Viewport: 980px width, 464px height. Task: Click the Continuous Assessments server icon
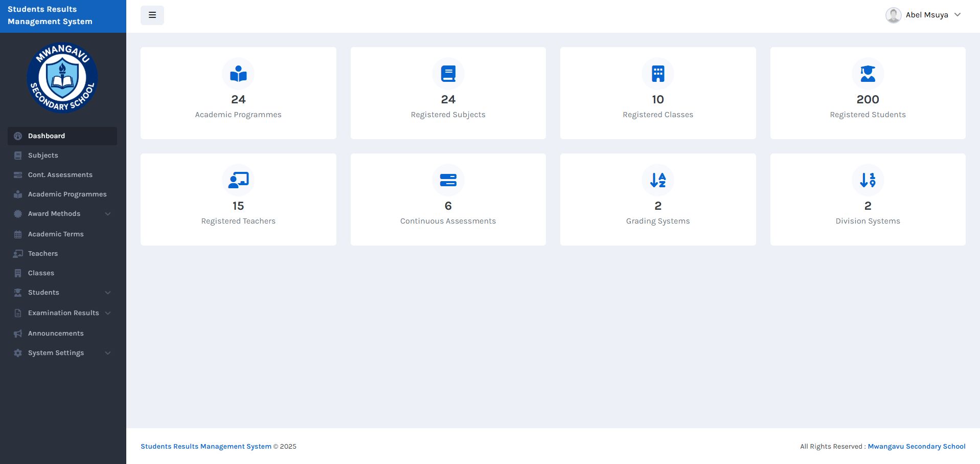(448, 180)
